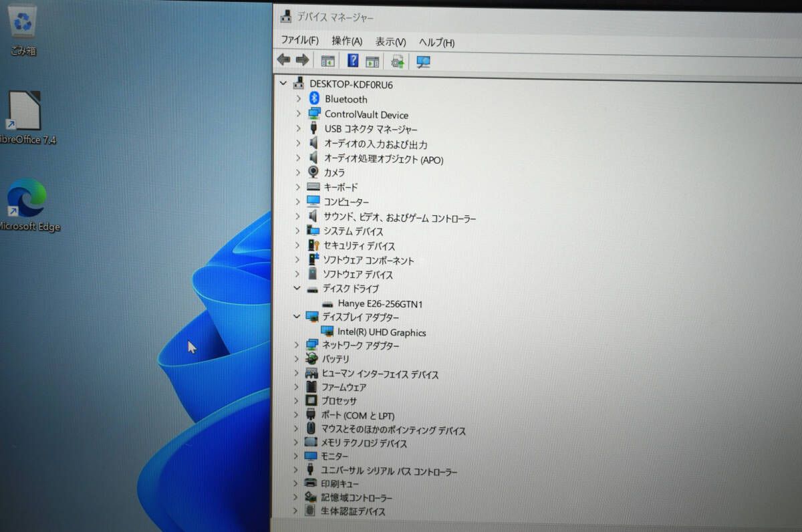Select ユニバーサル シリアル バス コントローラー row
The image size is (802, 532).
tap(389, 472)
